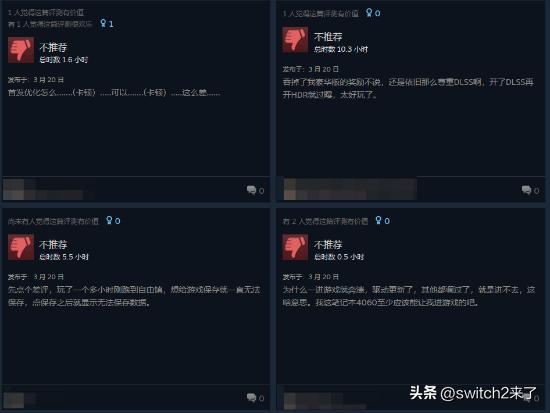
Task: Open the review text mentioning DLSS and HDR
Action: [408, 88]
